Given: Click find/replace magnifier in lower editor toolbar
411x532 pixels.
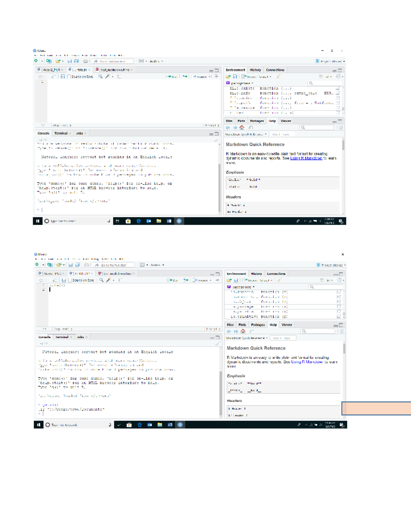Looking at the screenshot, I should point(101,280).
